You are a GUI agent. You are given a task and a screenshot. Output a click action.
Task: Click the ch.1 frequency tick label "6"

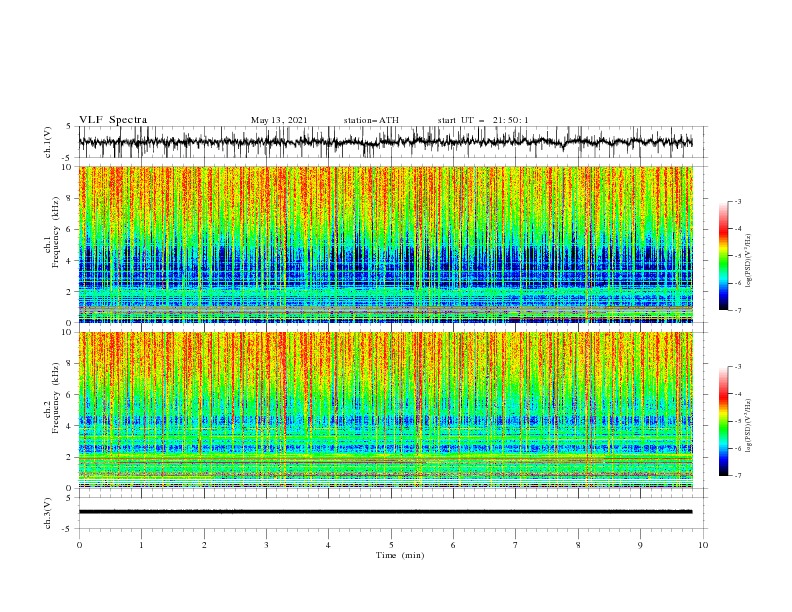pos(70,230)
